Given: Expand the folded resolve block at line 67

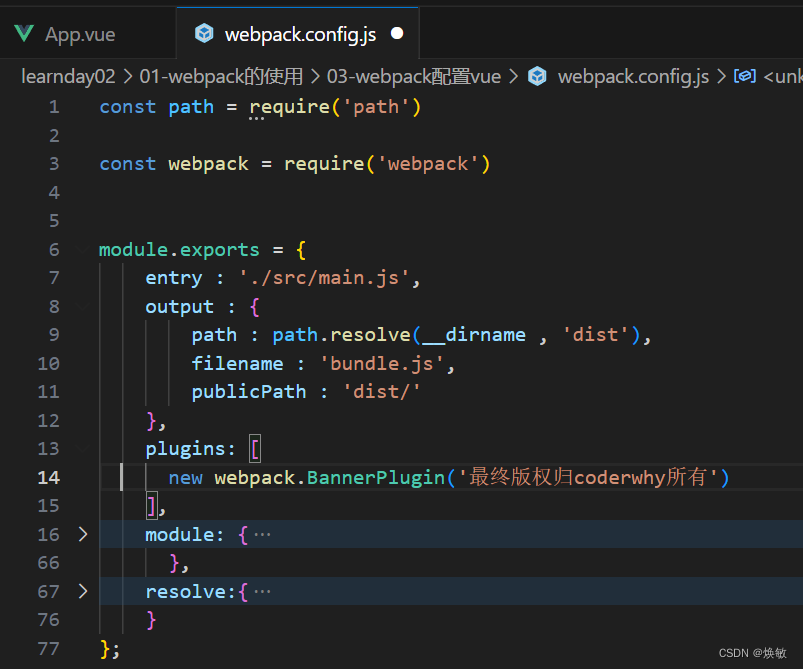Looking at the screenshot, I should [82, 591].
